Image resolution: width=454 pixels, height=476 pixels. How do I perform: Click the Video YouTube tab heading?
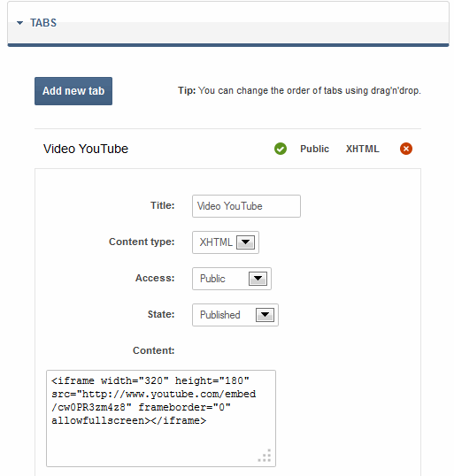coord(86,149)
